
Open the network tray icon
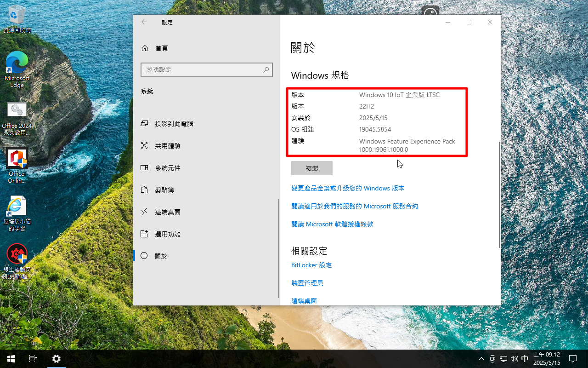point(503,359)
